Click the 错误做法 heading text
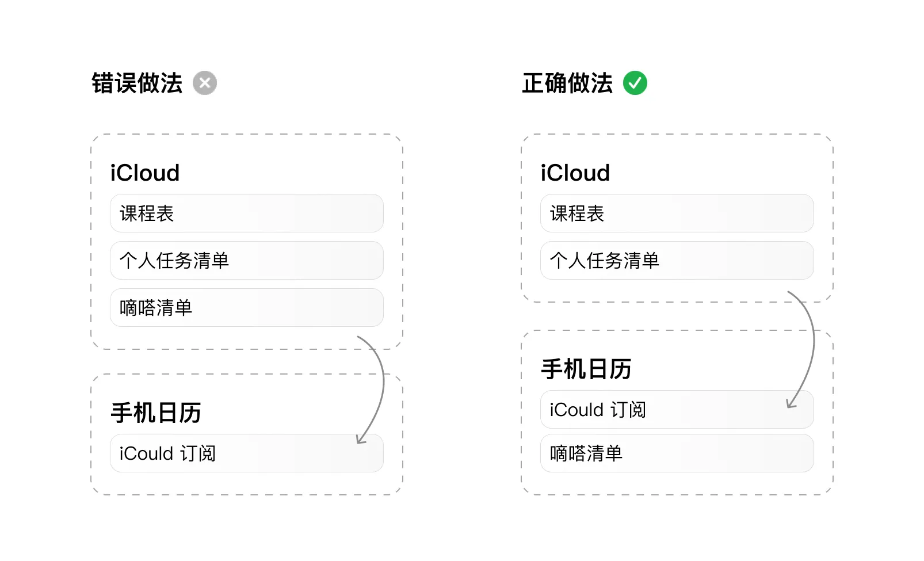Screen dimensions: 924x561 coord(137,83)
